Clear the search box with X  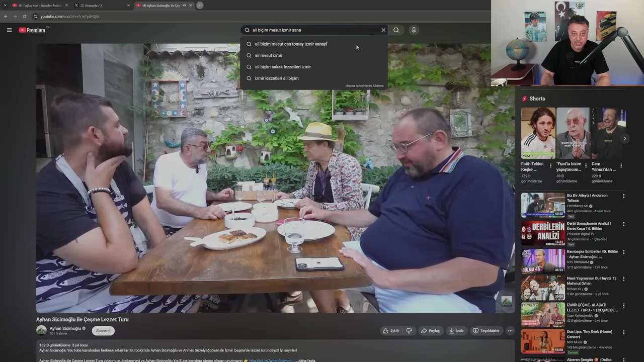(x=383, y=30)
